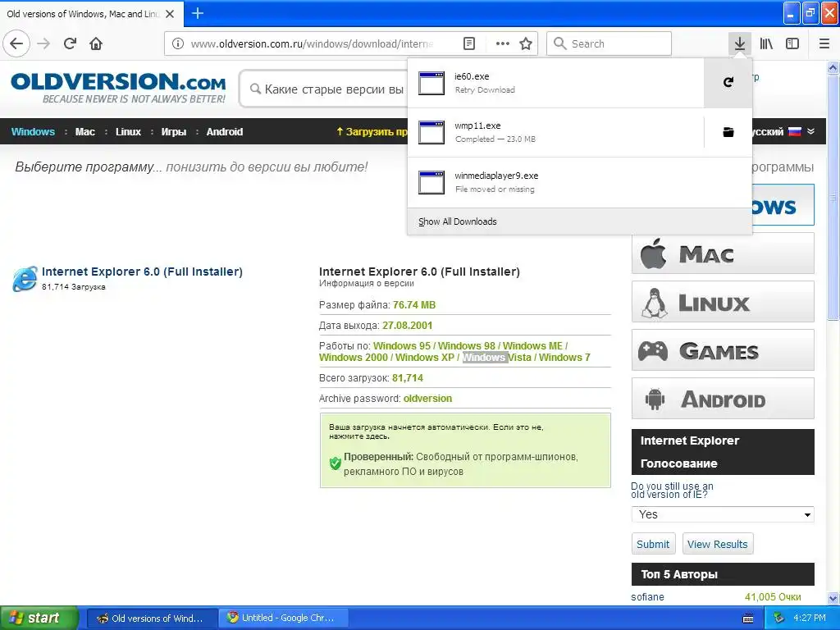Viewport: 840px width, 630px height.
Task: Click the Linux platform banner
Action: (723, 302)
